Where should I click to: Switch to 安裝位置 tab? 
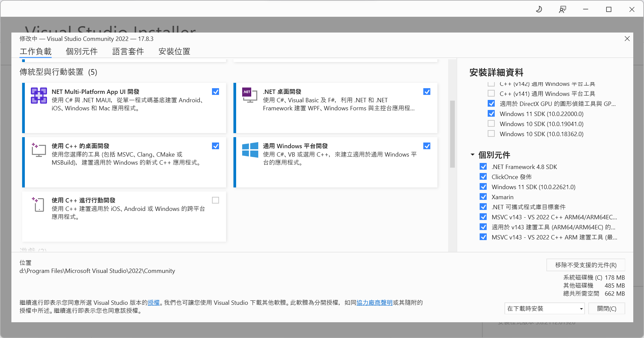pyautogui.click(x=174, y=51)
